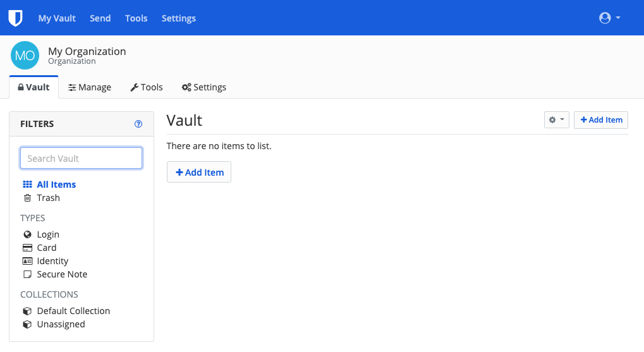The height and width of the screenshot is (352, 644).
Task: Click the Identity ID card icon
Action: coord(27,261)
